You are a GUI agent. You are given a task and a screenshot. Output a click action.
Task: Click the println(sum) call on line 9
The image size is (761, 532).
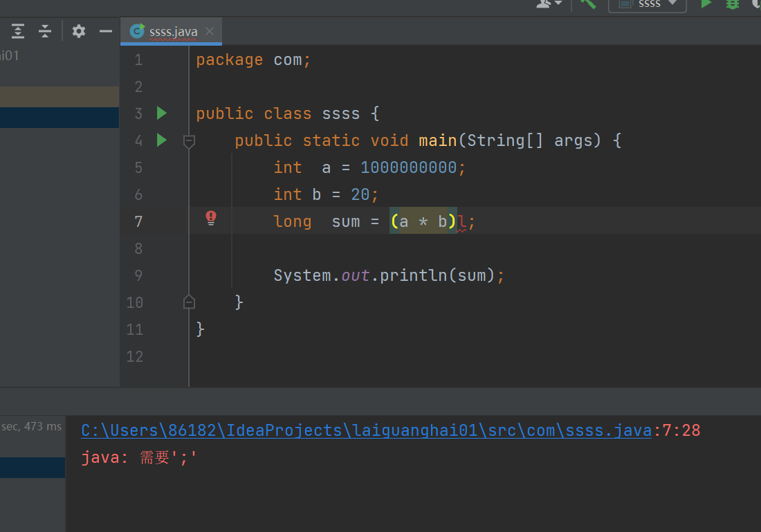coord(437,276)
